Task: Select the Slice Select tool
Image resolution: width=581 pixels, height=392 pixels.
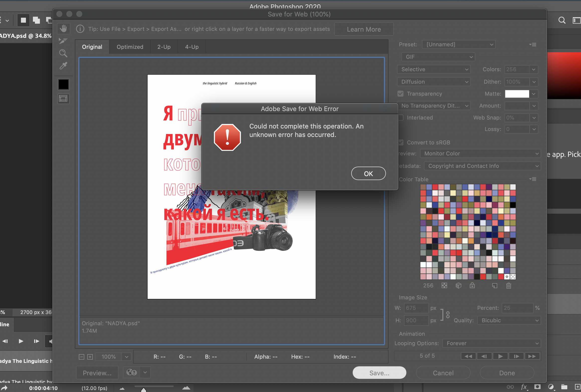Action: [63, 41]
